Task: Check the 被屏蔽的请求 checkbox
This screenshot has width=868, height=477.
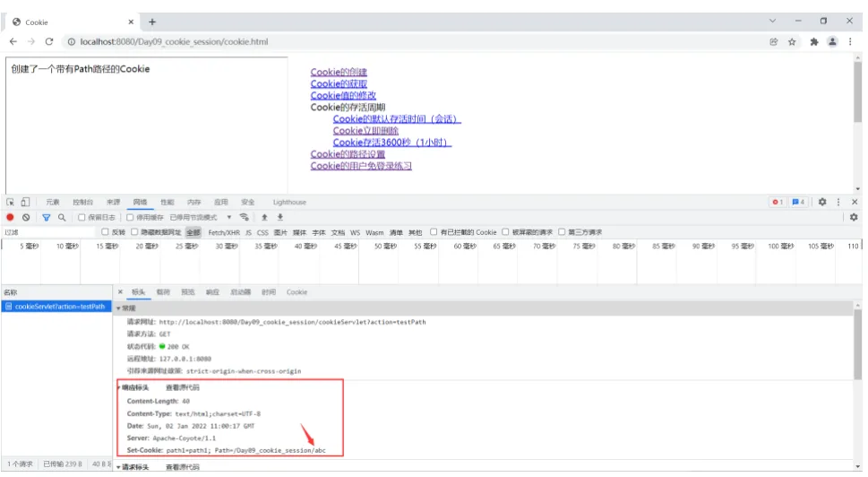Action: (x=505, y=232)
